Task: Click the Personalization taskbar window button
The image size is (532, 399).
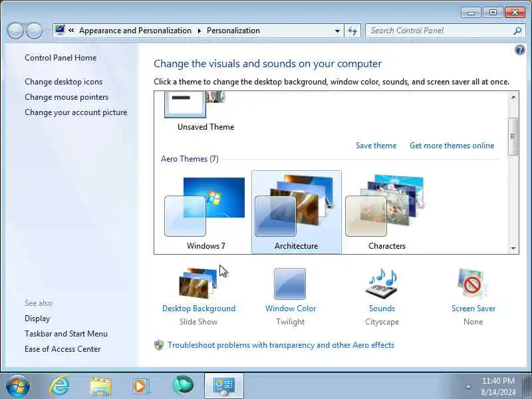Action: (x=224, y=386)
